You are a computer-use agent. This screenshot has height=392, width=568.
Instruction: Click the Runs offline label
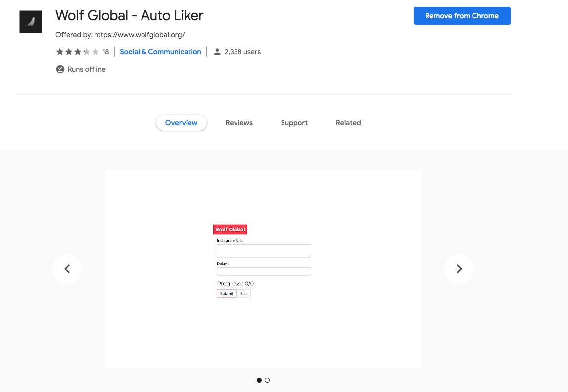click(87, 69)
